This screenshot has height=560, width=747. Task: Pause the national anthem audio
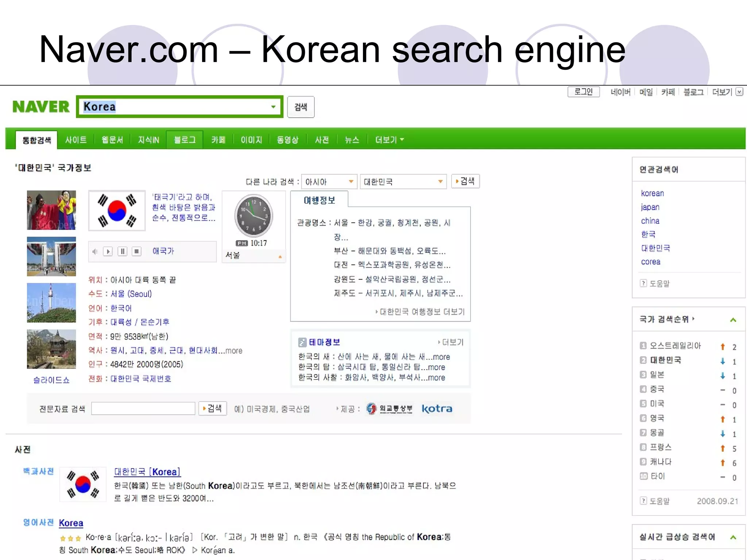(x=123, y=251)
